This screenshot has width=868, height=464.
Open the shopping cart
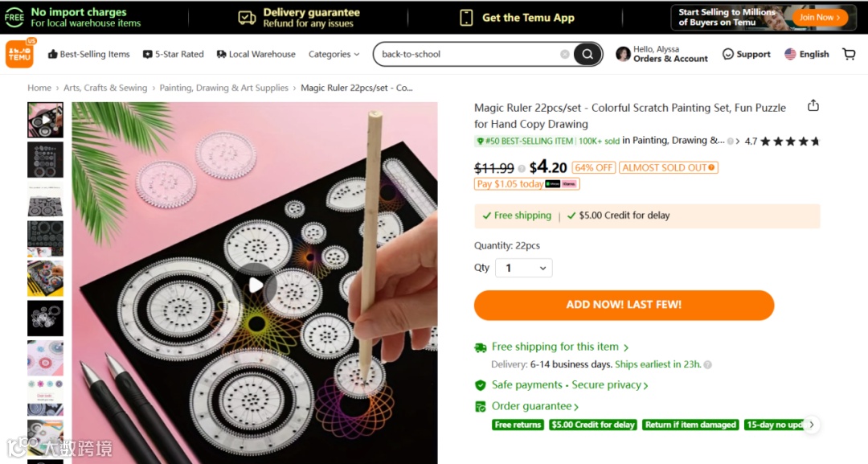click(849, 54)
